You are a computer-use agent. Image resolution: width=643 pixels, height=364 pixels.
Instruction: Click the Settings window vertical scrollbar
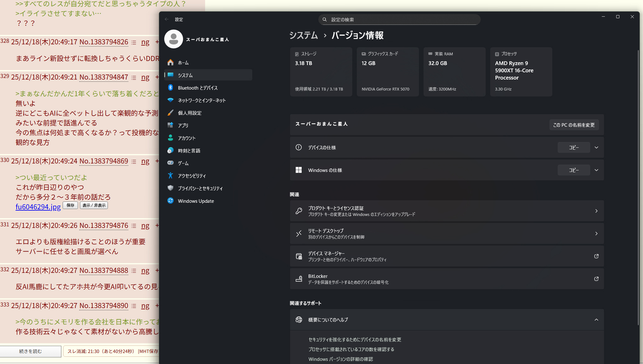(638, 189)
